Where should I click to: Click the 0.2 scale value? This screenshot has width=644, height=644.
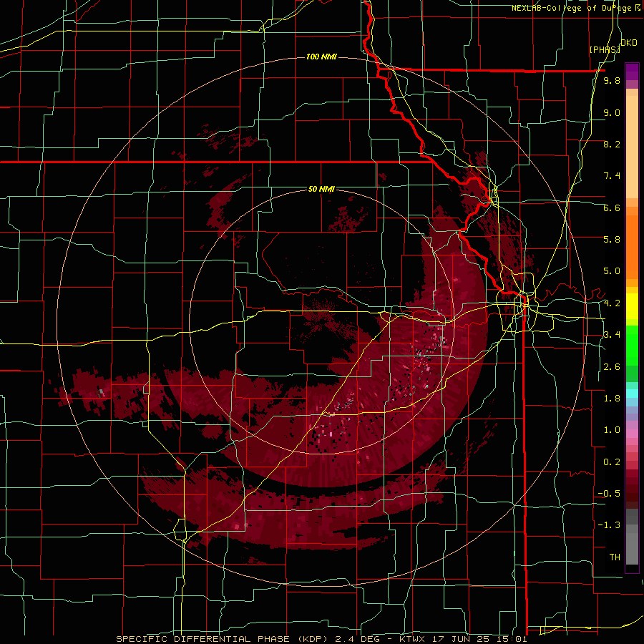[x=612, y=462]
